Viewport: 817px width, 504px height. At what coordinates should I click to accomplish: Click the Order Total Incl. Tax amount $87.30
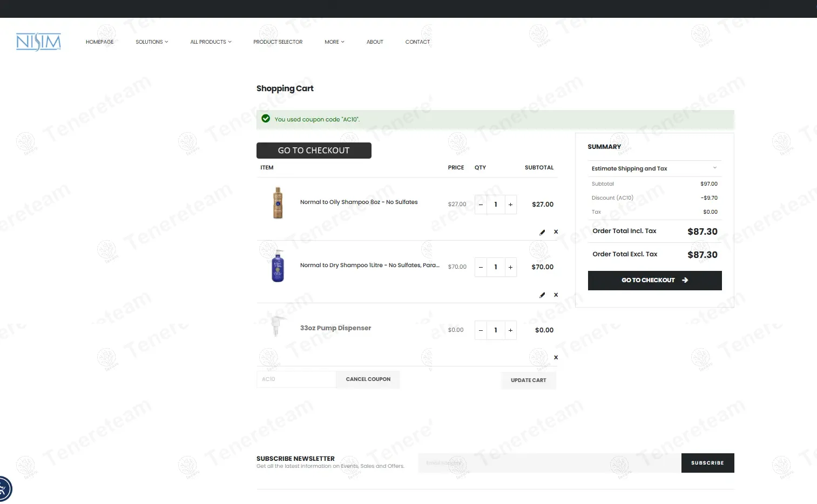pyautogui.click(x=703, y=231)
